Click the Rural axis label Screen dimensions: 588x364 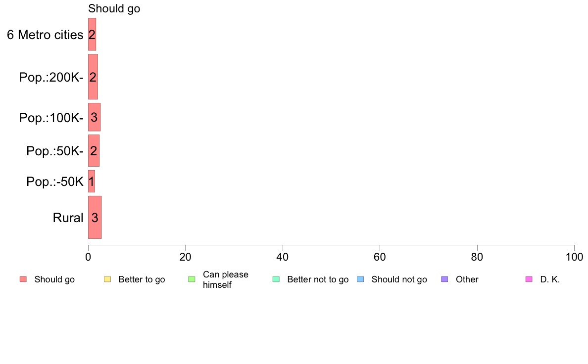[x=68, y=218]
